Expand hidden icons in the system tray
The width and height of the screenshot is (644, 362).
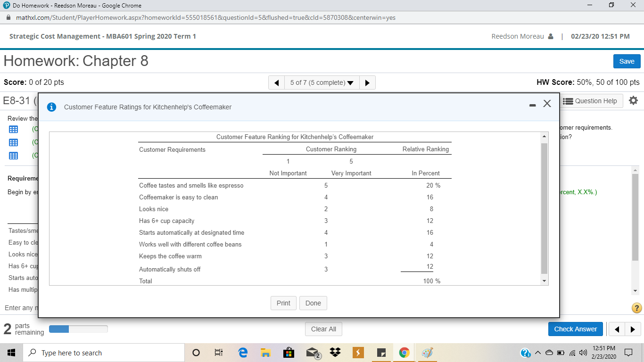538,352
